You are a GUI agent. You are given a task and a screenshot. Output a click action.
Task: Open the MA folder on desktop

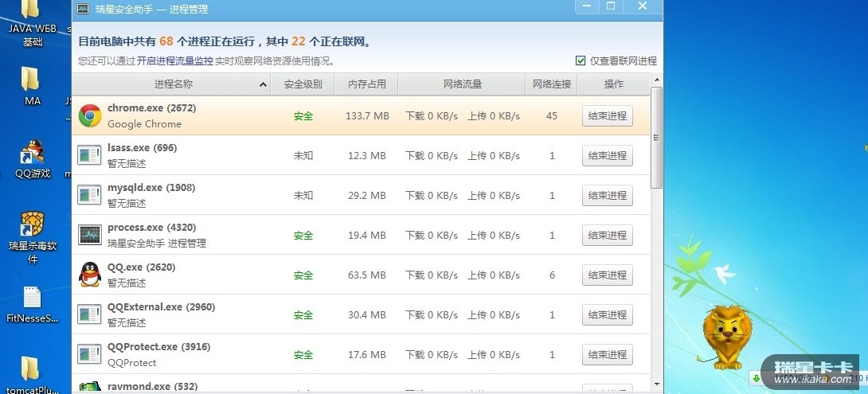[30, 80]
